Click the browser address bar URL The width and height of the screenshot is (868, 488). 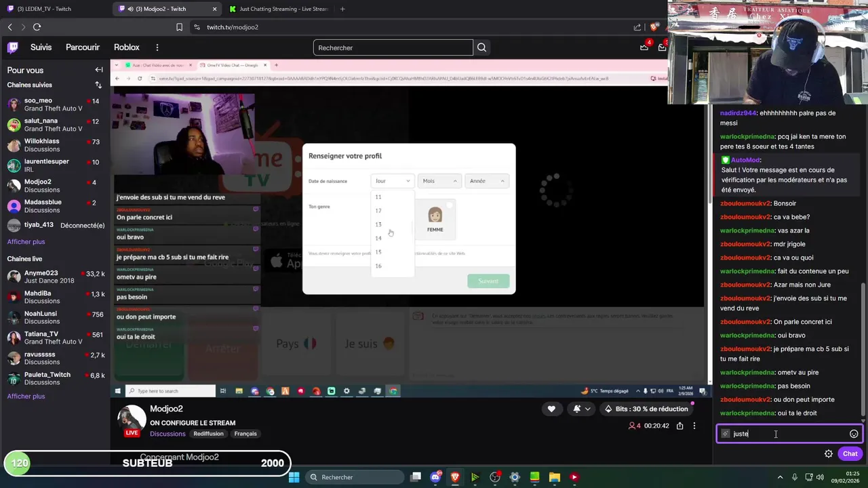pyautogui.click(x=233, y=27)
